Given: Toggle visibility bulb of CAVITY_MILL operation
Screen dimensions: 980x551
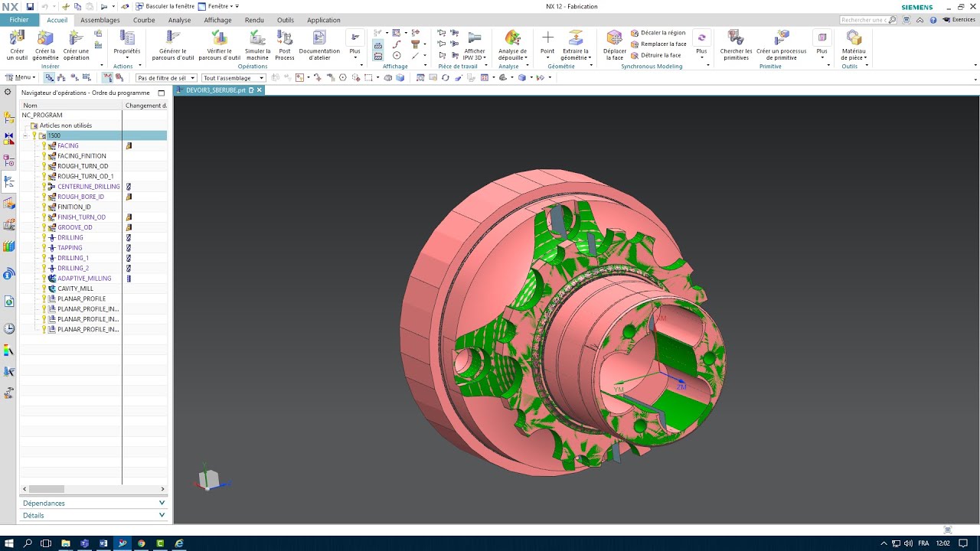Looking at the screenshot, I should (44, 289).
